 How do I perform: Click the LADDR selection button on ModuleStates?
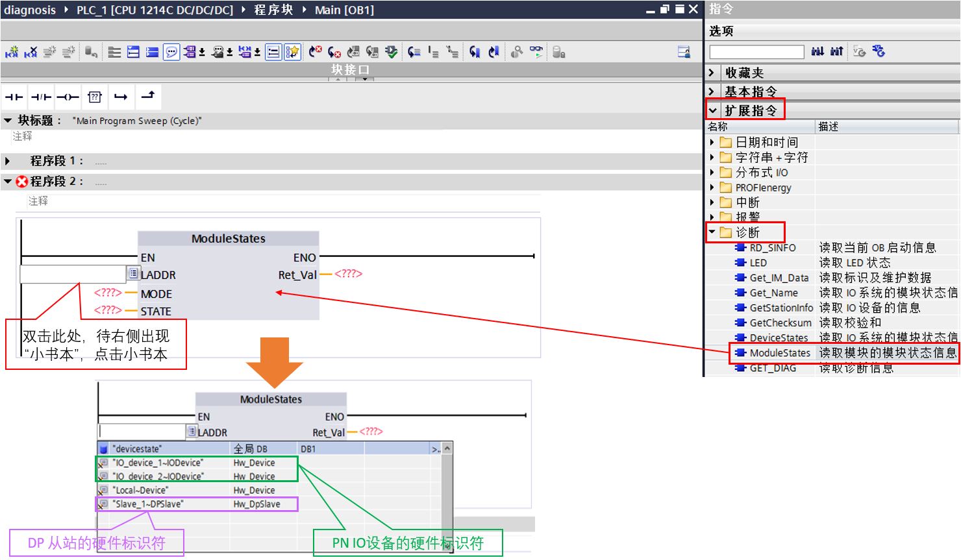pos(133,274)
